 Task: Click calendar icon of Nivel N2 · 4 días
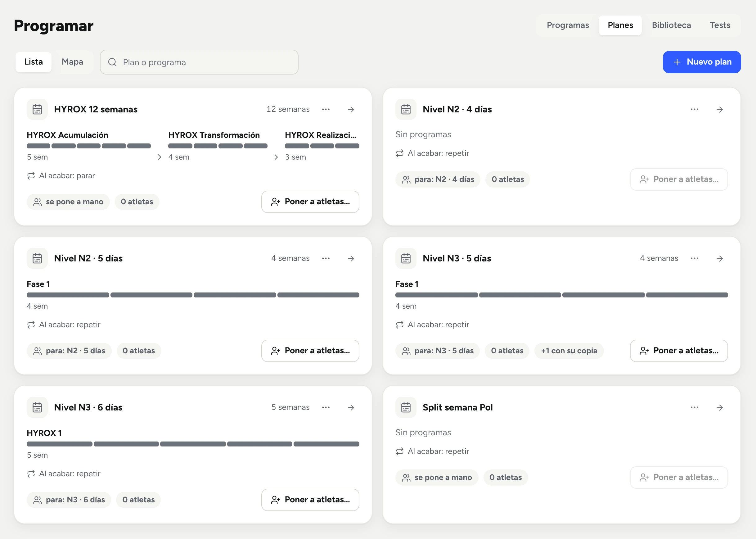point(406,110)
